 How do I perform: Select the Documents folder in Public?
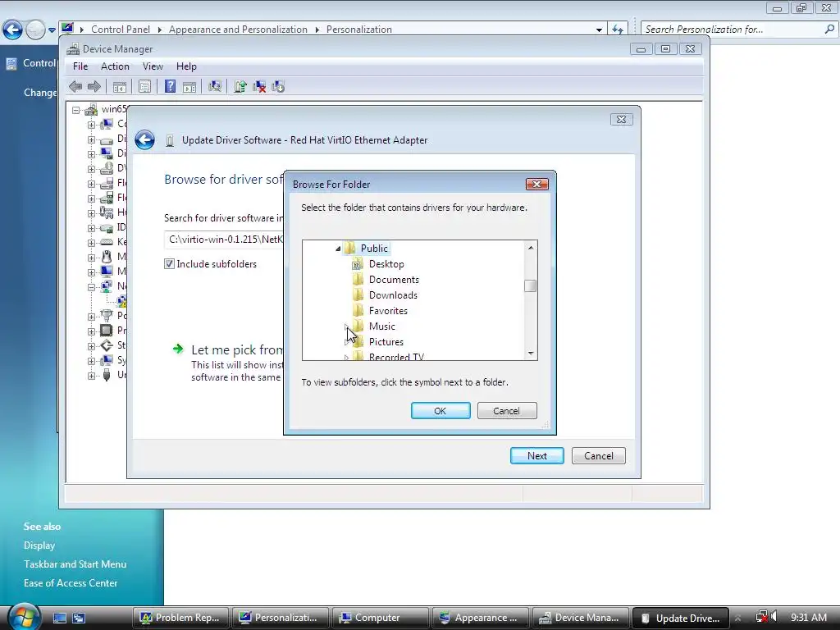[x=394, y=280]
